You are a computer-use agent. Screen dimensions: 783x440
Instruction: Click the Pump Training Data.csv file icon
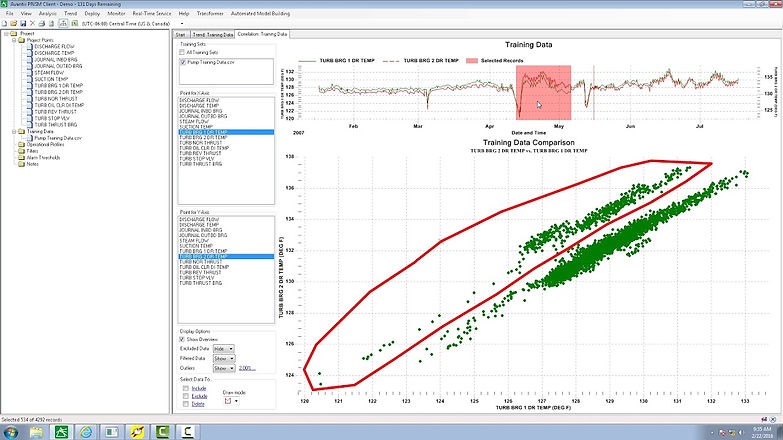(x=30, y=138)
